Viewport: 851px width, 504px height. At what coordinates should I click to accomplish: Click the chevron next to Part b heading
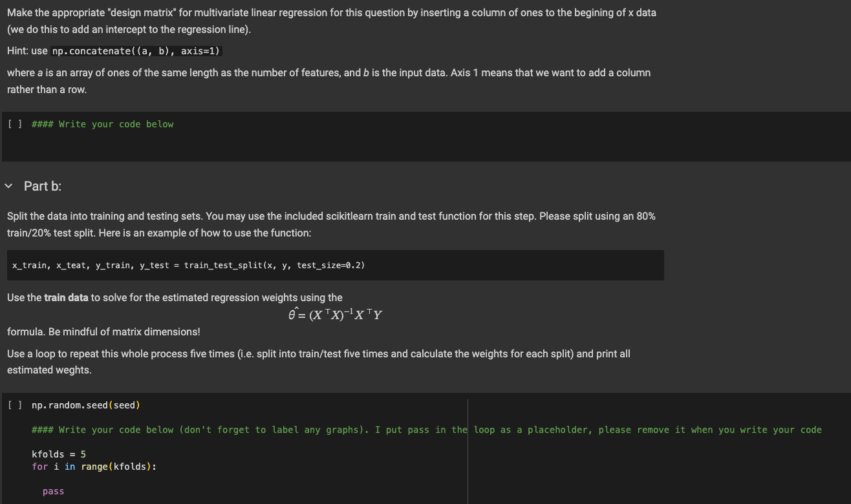(8, 185)
